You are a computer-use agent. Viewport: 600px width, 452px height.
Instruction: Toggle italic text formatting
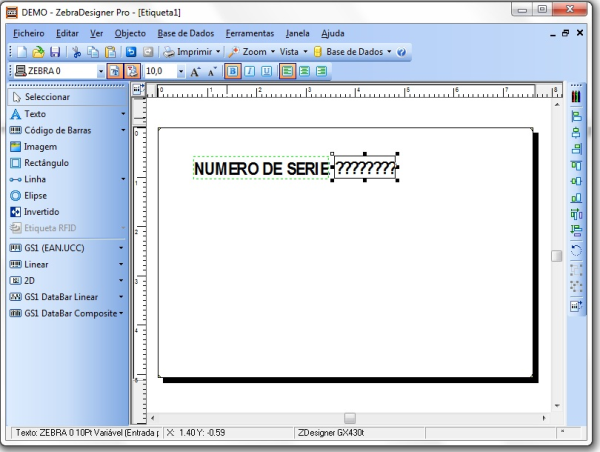248,72
